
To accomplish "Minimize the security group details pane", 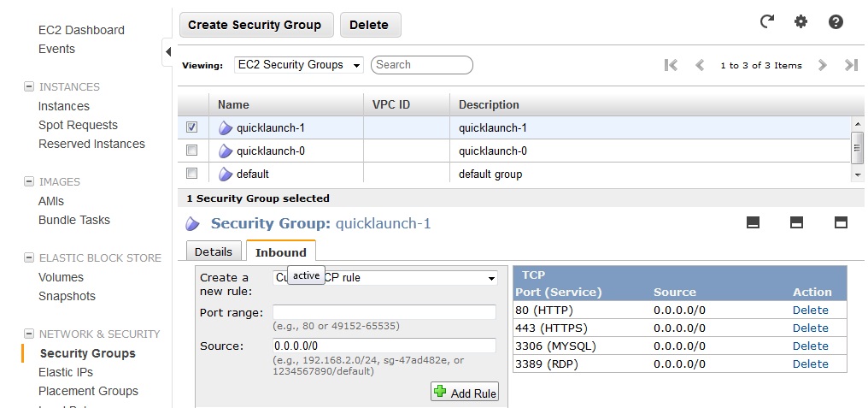I will point(753,222).
